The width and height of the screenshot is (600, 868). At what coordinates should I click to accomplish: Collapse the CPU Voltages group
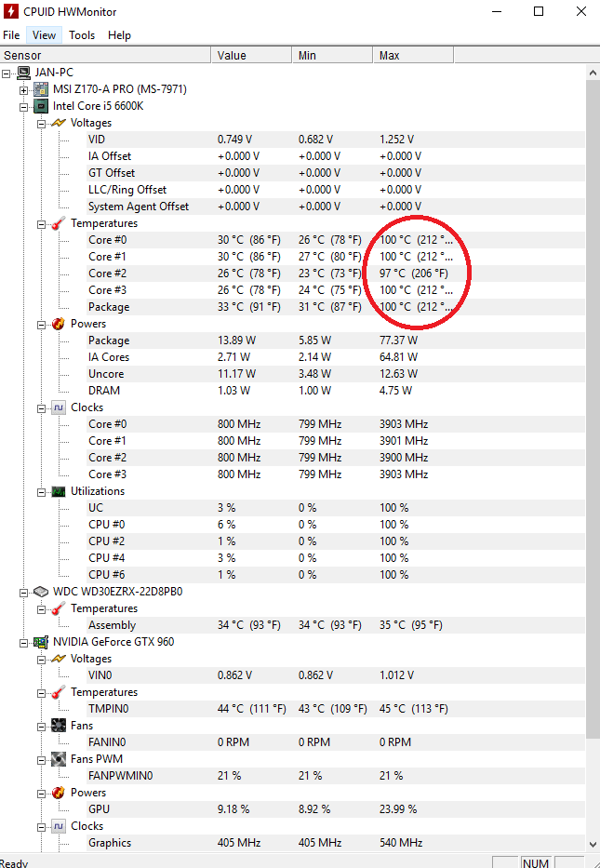tap(41, 124)
